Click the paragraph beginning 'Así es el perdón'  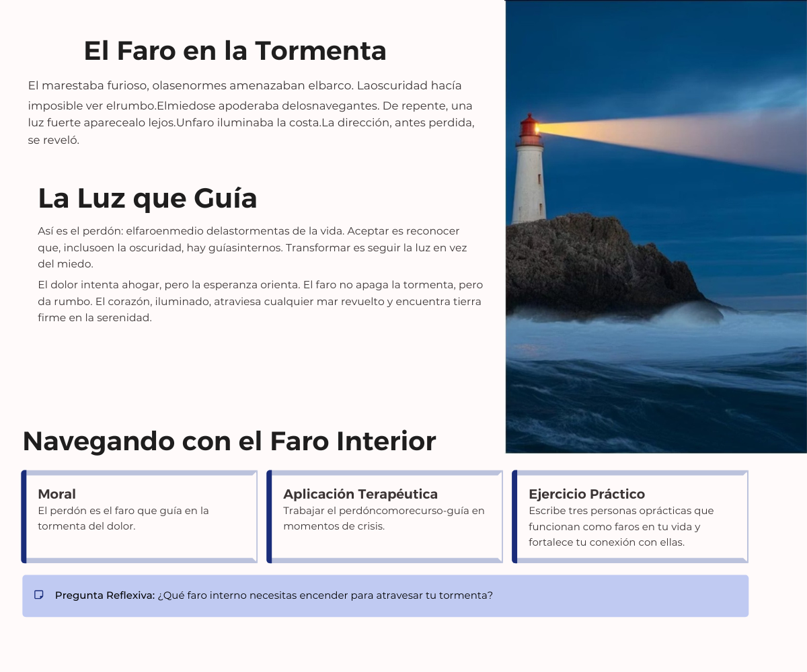pyautogui.click(x=252, y=247)
